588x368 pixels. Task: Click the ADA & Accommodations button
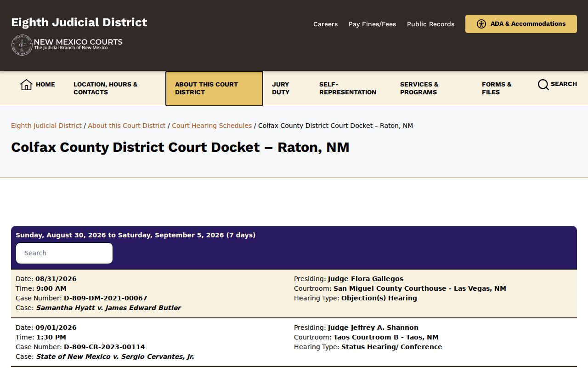coord(521,24)
